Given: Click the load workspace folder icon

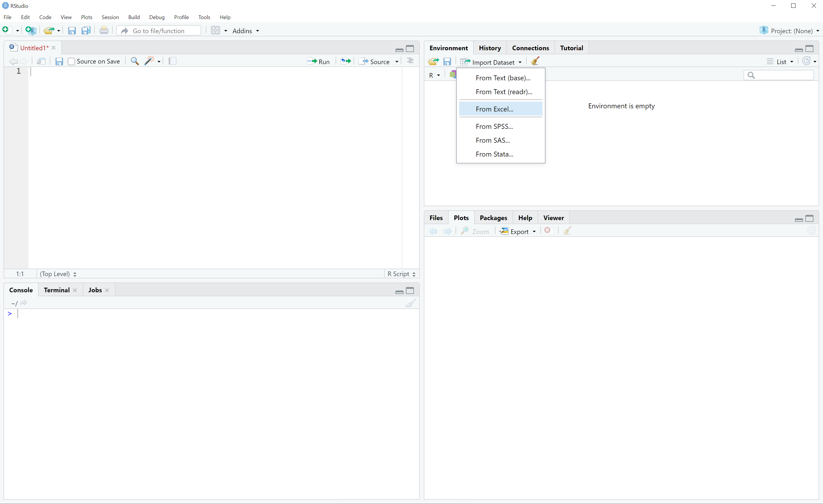Looking at the screenshot, I should point(433,62).
